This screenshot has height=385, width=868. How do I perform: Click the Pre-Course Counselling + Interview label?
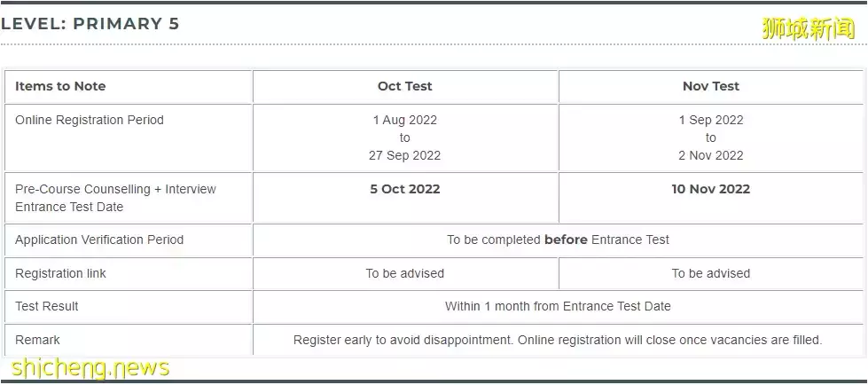tap(115, 190)
